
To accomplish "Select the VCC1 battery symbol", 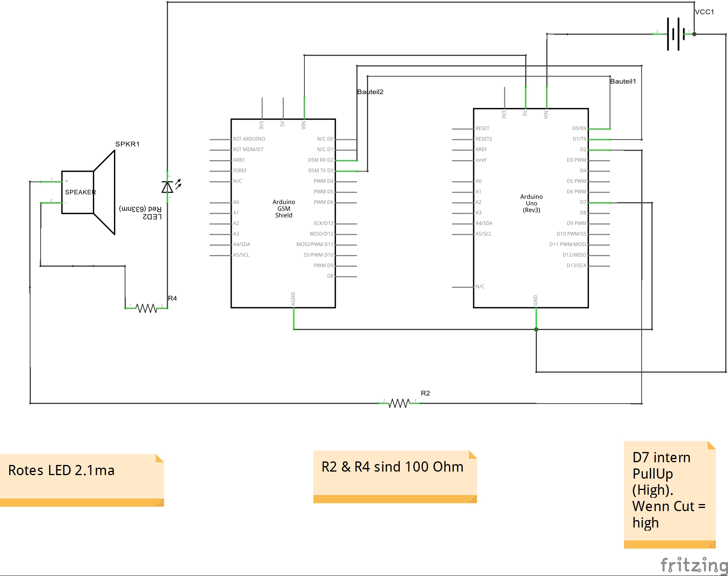I will (x=676, y=34).
